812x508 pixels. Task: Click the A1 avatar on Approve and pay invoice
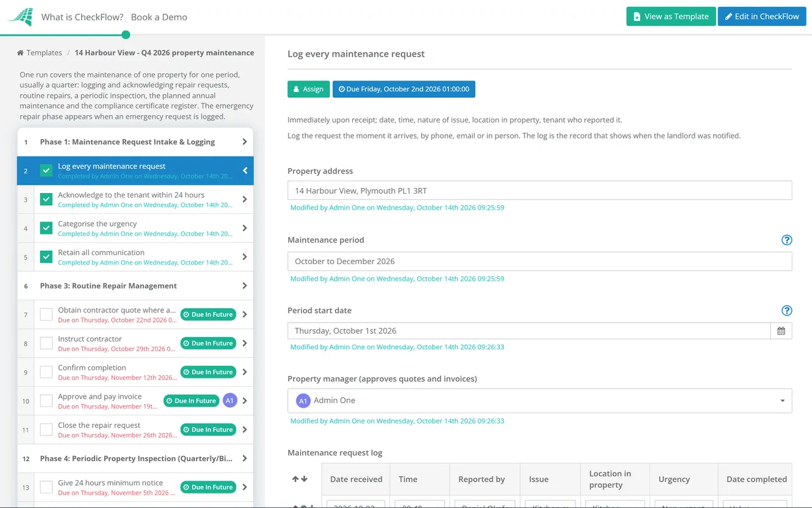pyautogui.click(x=230, y=401)
